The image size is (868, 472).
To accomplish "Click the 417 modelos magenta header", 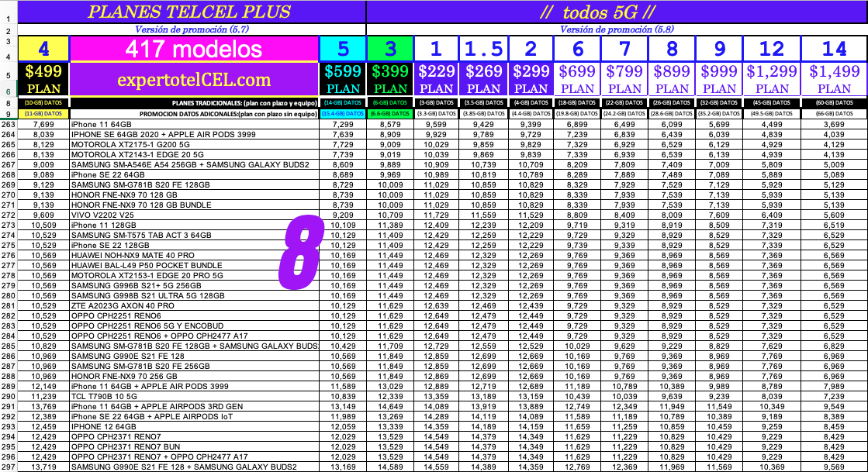I will (x=194, y=49).
